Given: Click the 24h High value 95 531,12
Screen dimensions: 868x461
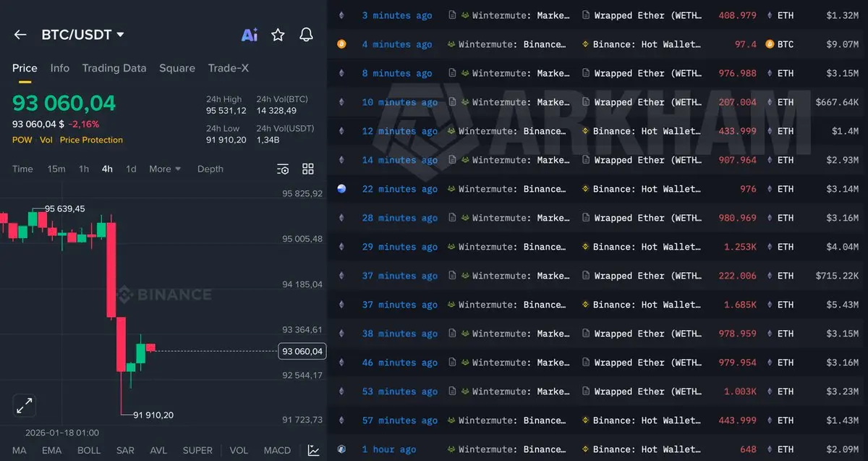Looking at the screenshot, I should [x=226, y=111].
